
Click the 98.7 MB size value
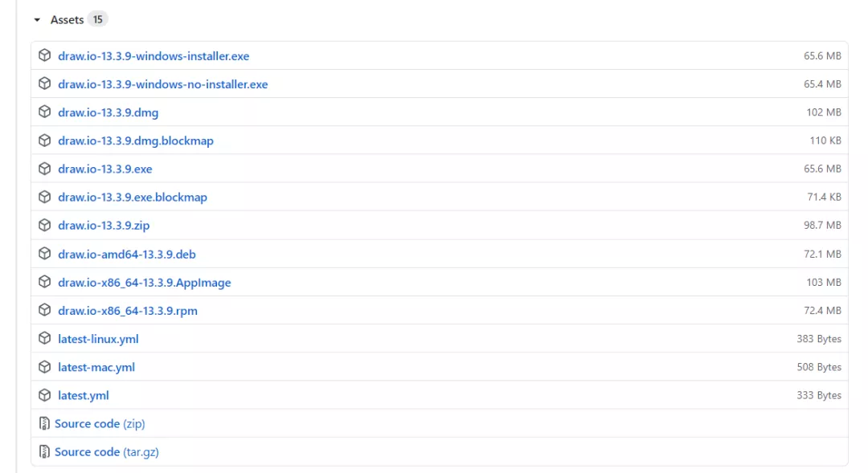tap(822, 225)
